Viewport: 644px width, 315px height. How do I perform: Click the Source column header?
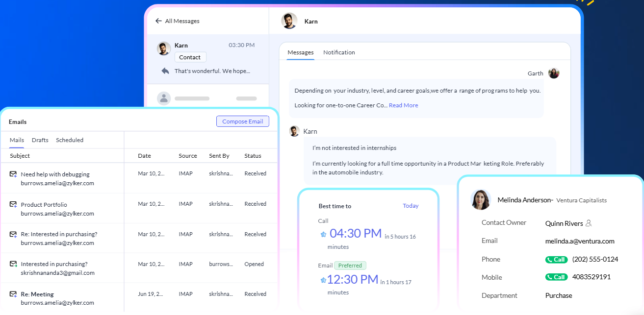click(188, 156)
